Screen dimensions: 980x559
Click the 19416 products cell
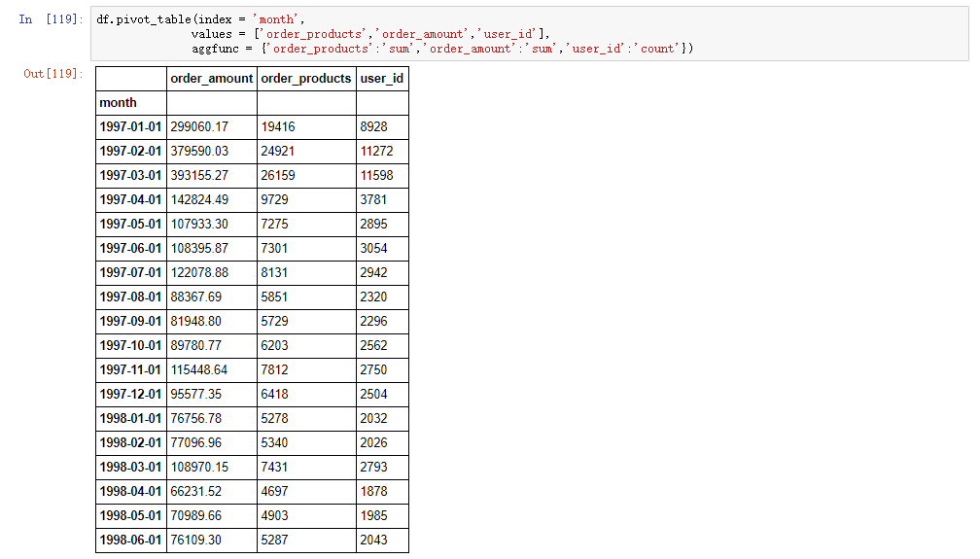(x=306, y=127)
